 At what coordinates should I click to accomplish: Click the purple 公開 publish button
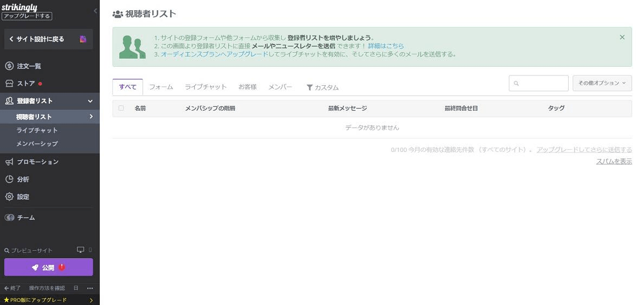(48, 267)
